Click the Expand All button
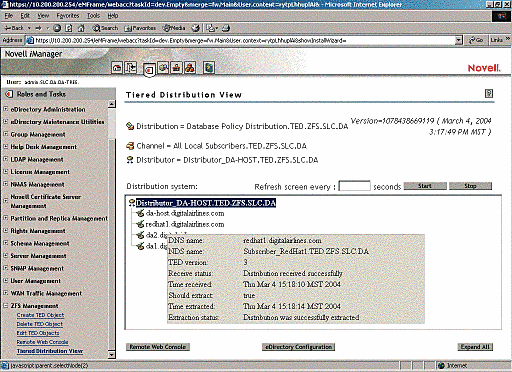Image resolution: width=512 pixels, height=372 pixels. 475,347
